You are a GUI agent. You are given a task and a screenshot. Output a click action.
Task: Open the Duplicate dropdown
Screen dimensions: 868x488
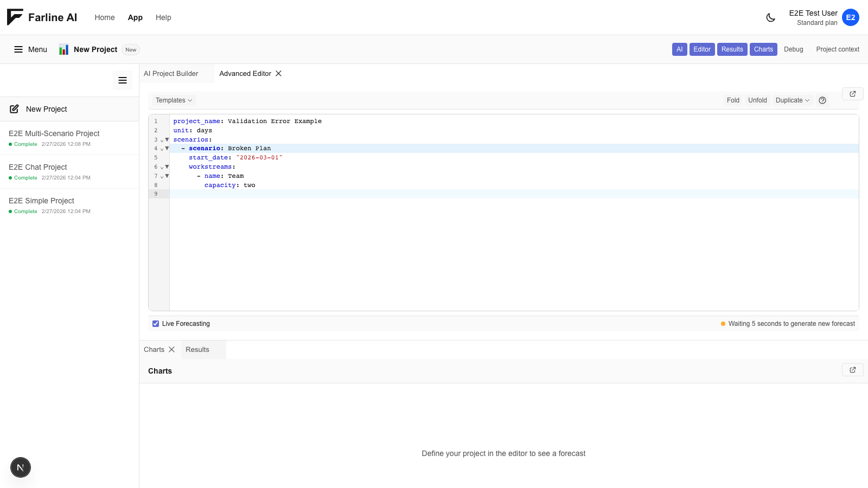coord(792,100)
